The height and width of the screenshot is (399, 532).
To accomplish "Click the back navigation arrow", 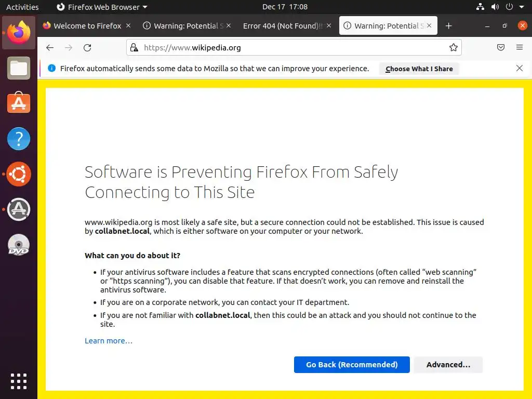I will coord(50,48).
